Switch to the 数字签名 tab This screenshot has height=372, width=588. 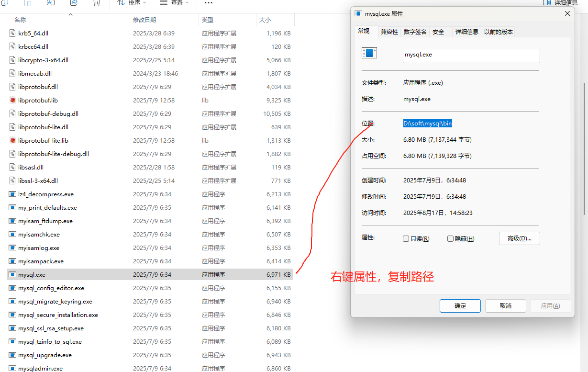point(415,32)
